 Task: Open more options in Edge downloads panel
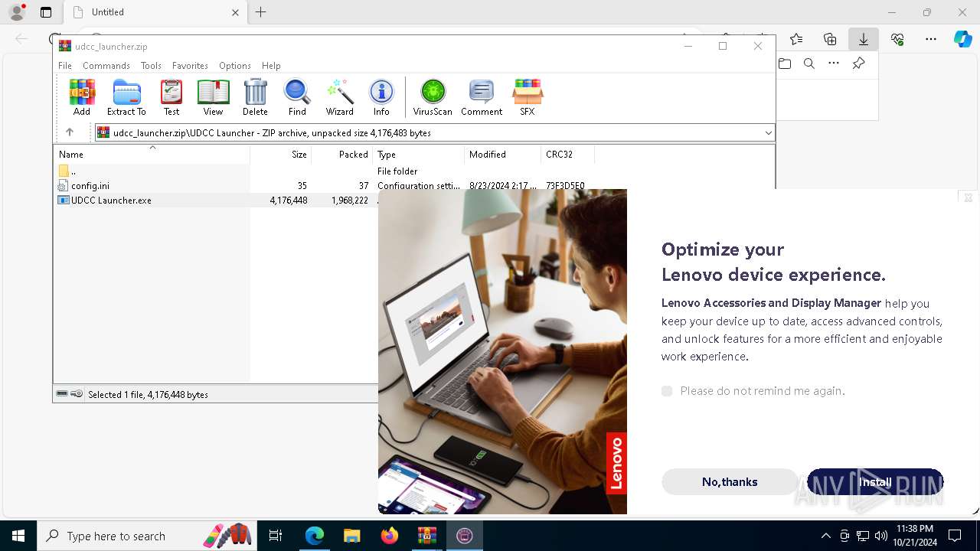tap(834, 64)
